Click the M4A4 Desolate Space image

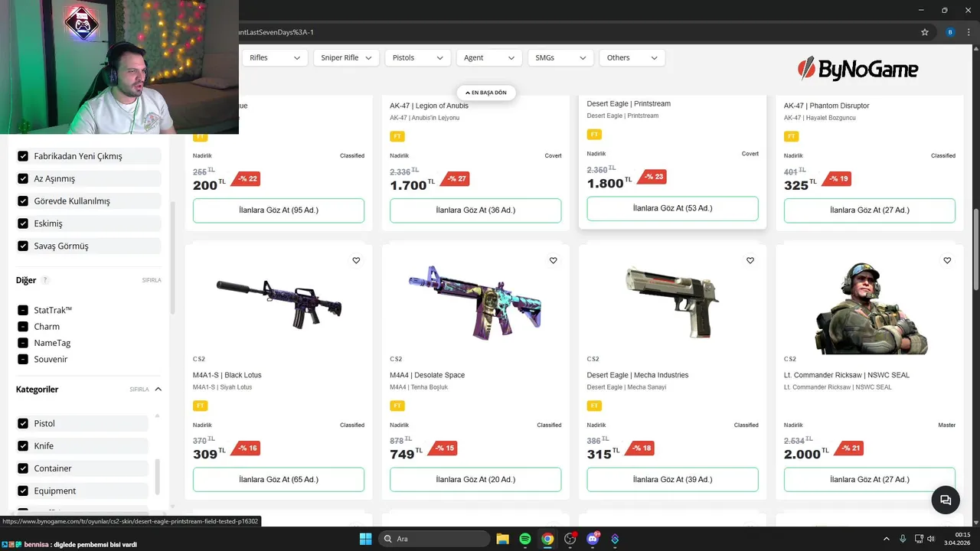point(475,303)
